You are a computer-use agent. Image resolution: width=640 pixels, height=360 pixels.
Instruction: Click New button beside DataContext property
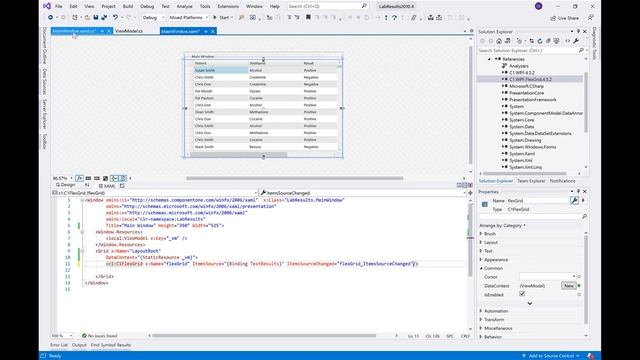[x=569, y=286]
